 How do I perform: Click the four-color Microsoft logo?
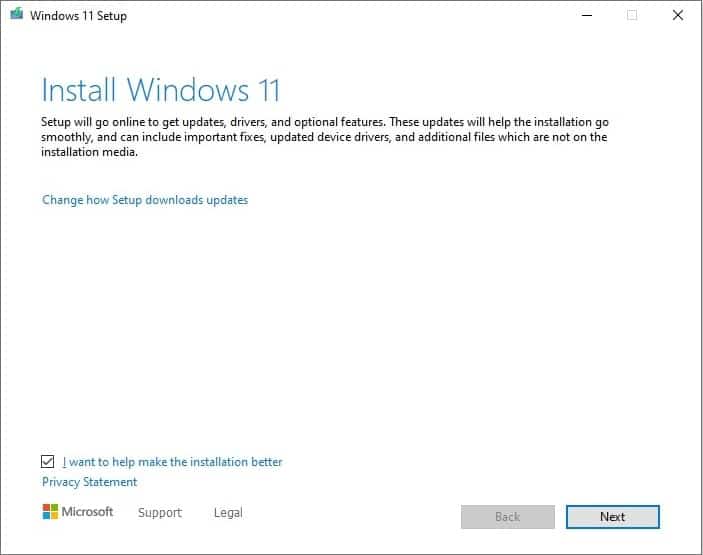(50, 512)
